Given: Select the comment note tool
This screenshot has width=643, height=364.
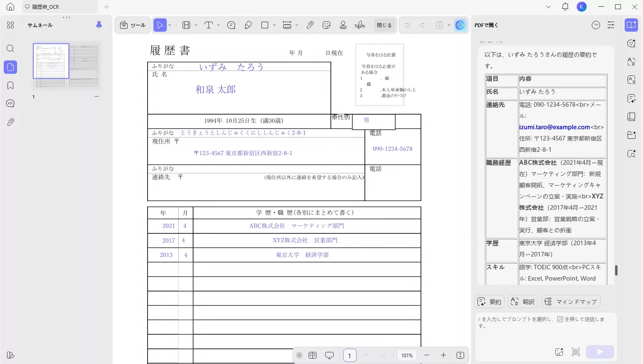Looking at the screenshot, I should pos(231,25).
